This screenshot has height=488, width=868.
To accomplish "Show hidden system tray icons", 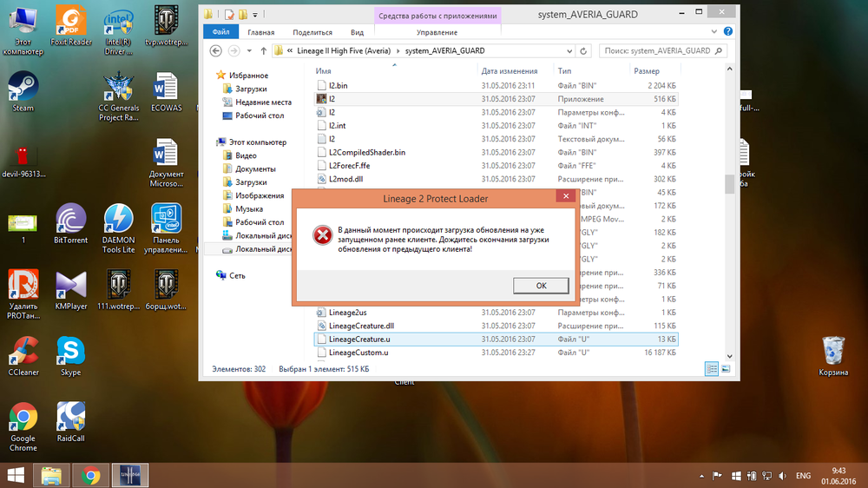I will coord(700,476).
